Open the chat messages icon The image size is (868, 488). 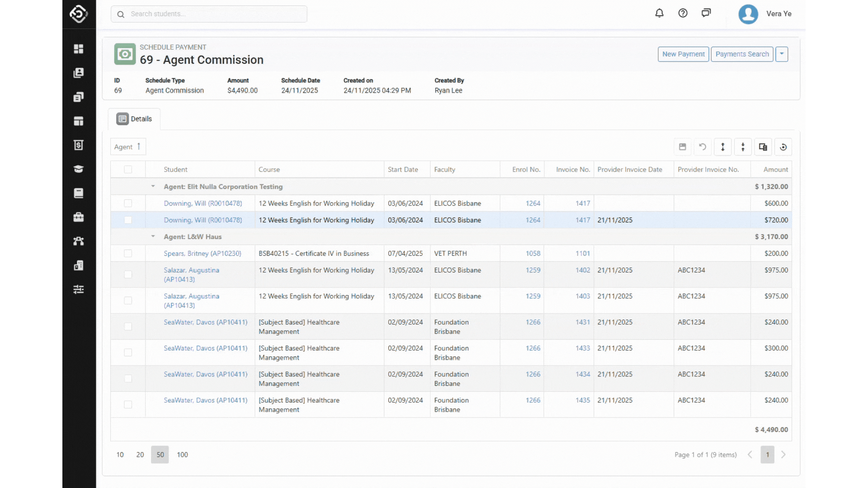point(706,13)
